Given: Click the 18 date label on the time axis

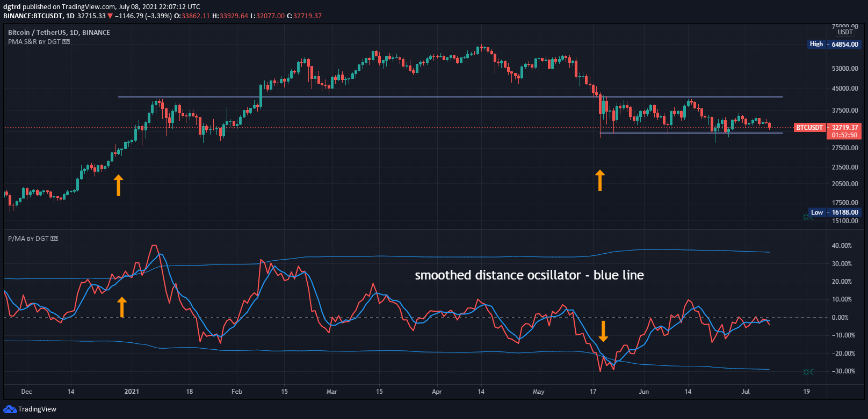Looking at the screenshot, I should pyautogui.click(x=190, y=392).
